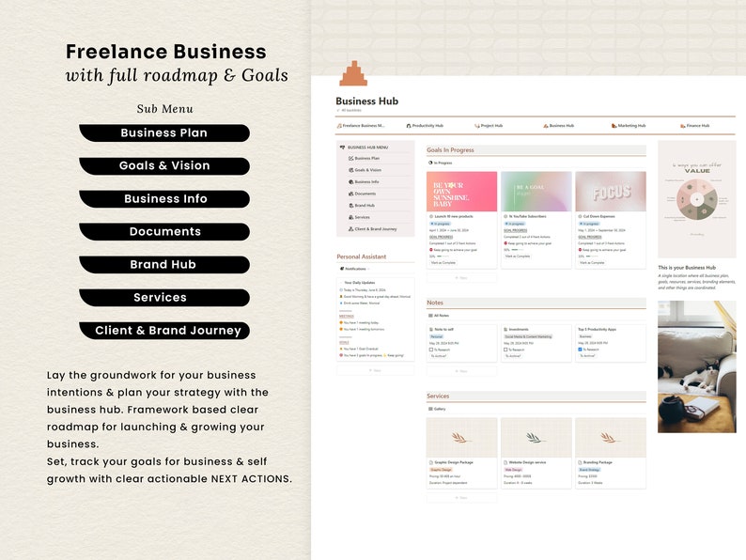Open the FOCUS goal cover card
Image resolution: width=746 pixels, height=560 pixels.
611,192
